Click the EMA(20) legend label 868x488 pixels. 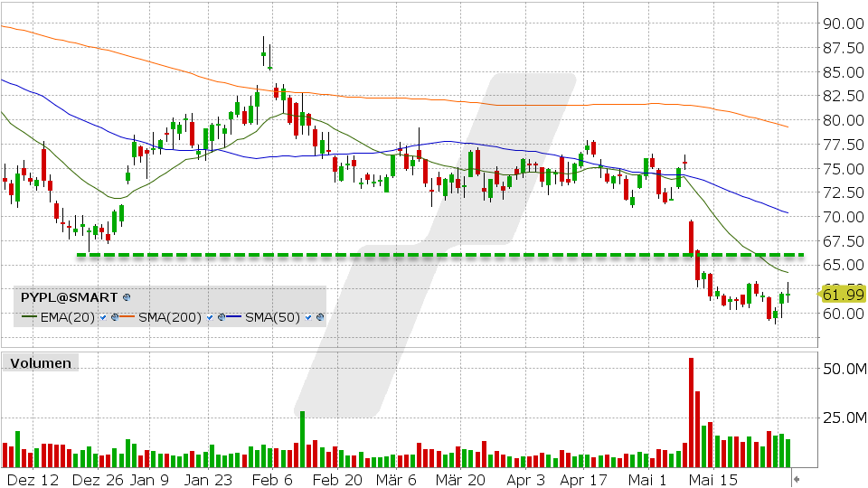pos(68,317)
